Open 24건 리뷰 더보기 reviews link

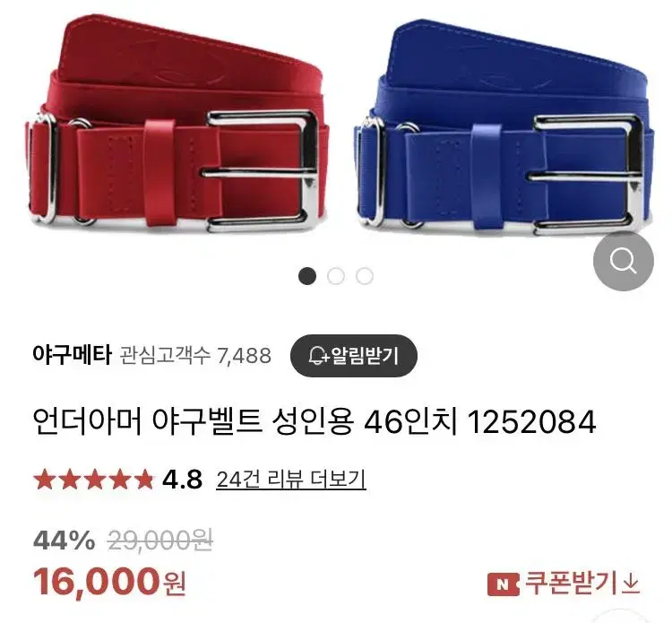click(x=291, y=480)
